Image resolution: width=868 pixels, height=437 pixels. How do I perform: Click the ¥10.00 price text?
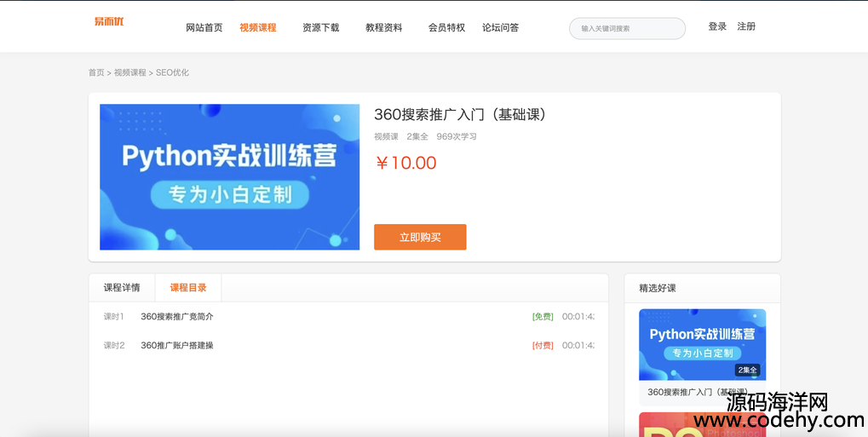pos(405,163)
